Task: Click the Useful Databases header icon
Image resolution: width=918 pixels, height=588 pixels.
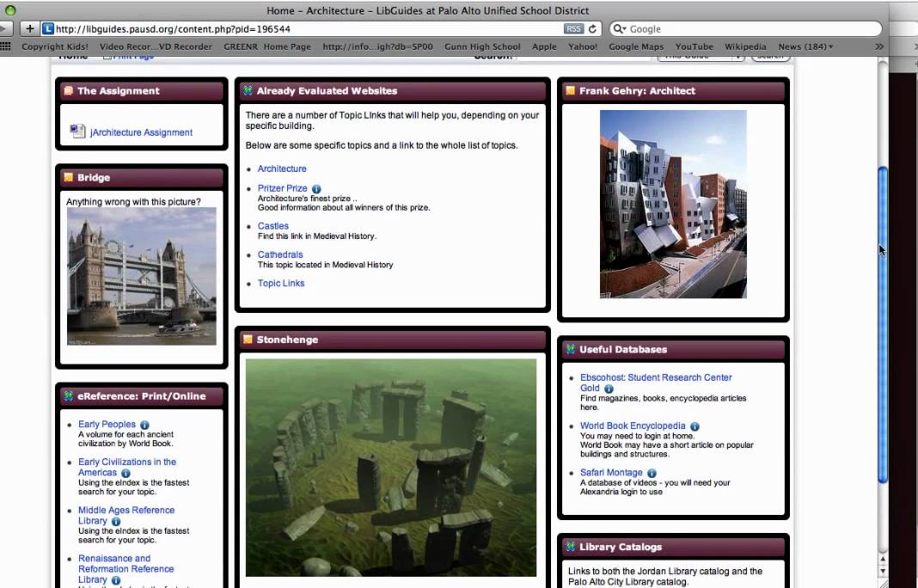Action: (570, 350)
